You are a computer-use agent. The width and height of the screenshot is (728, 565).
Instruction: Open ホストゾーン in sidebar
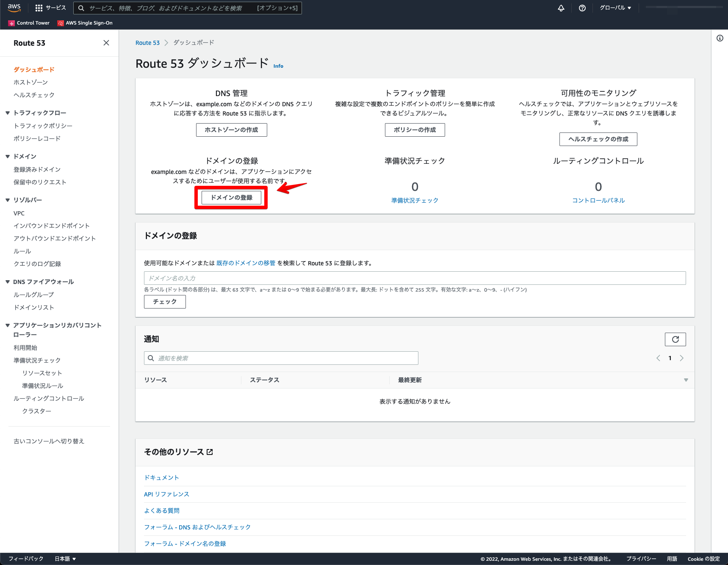coord(30,82)
